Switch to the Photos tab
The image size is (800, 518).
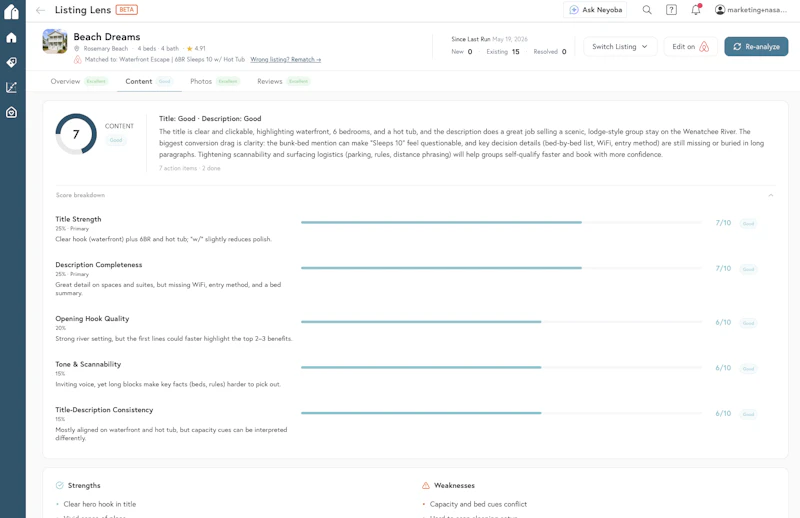click(215, 81)
